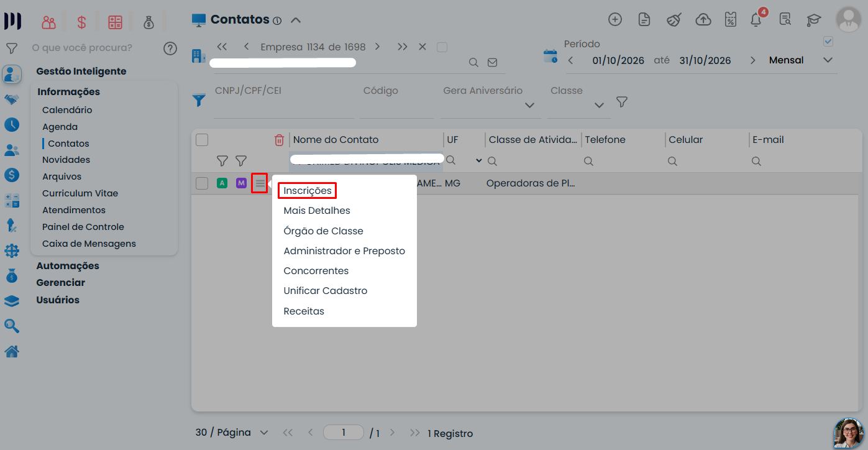Toggle the select-all checkbox in table header
Viewport: 868px width, 450px height.
point(202,140)
